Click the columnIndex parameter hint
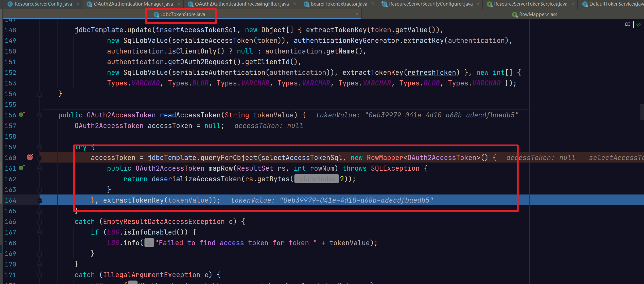 pyautogui.click(x=316, y=179)
